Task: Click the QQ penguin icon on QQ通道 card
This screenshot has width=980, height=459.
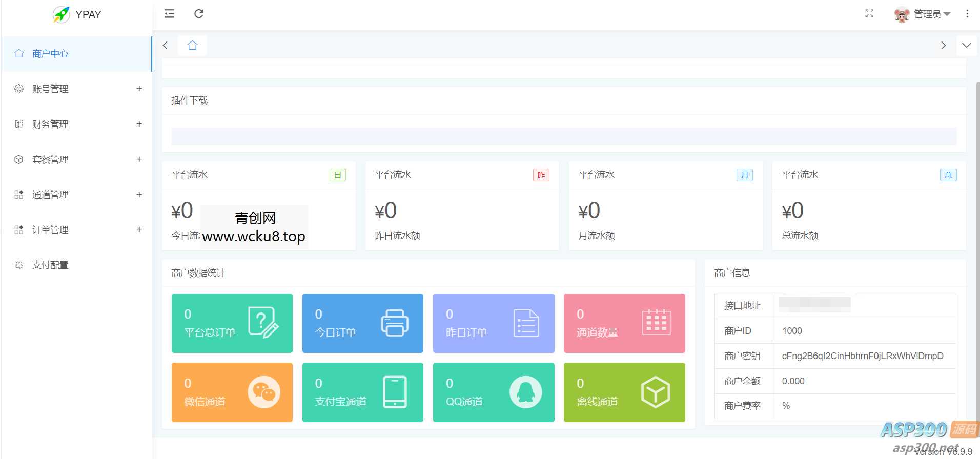Action: coord(525,392)
